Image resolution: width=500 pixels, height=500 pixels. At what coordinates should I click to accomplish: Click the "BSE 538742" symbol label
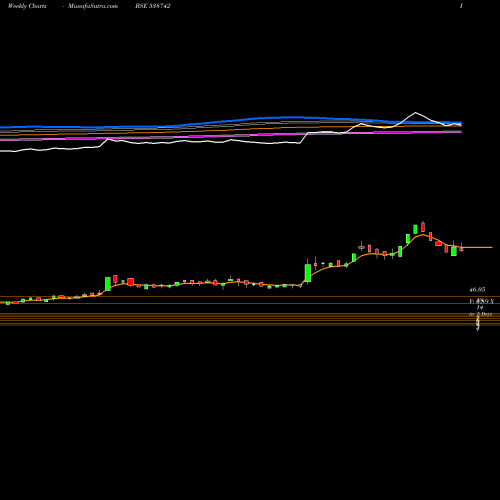[153, 6]
